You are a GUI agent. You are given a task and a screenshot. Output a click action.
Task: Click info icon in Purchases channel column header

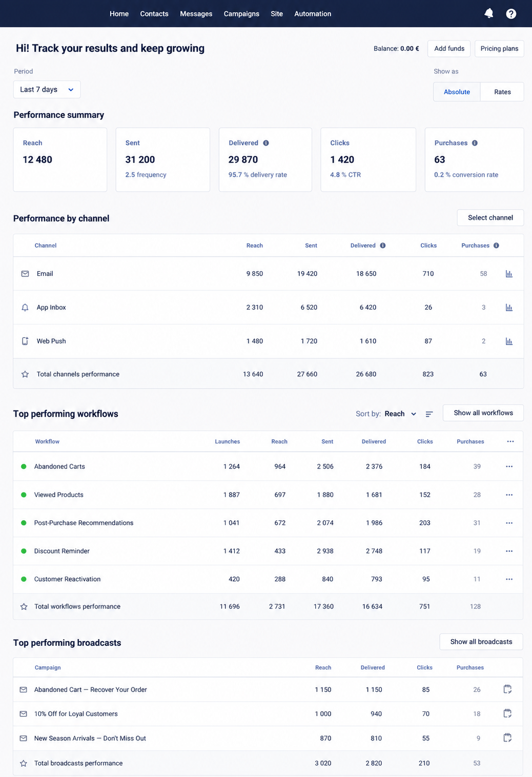coord(496,246)
